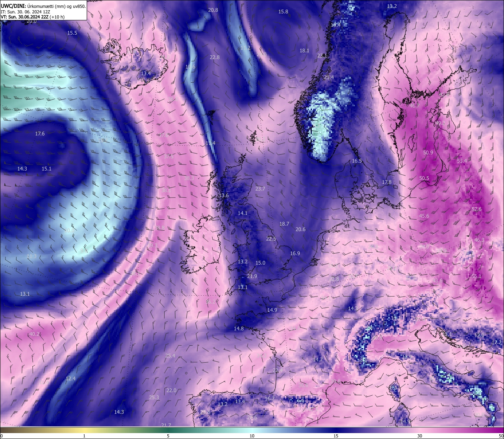This screenshot has height=439, width=504.
Task: Click the 15.5 value label
Action: pos(72,33)
